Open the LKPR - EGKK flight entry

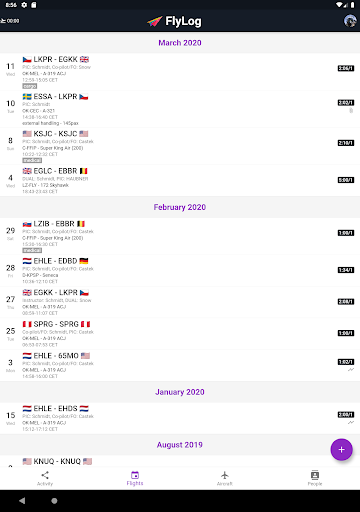point(180,72)
